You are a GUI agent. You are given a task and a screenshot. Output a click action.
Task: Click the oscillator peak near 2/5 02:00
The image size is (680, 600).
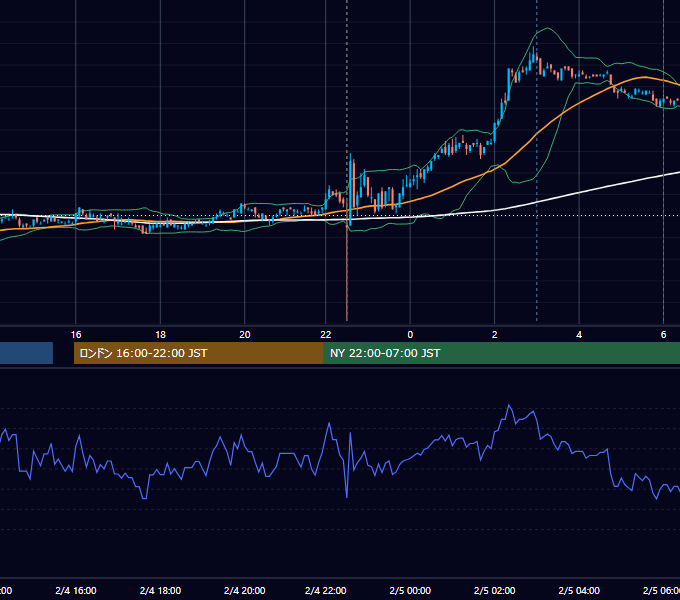[x=509, y=406]
